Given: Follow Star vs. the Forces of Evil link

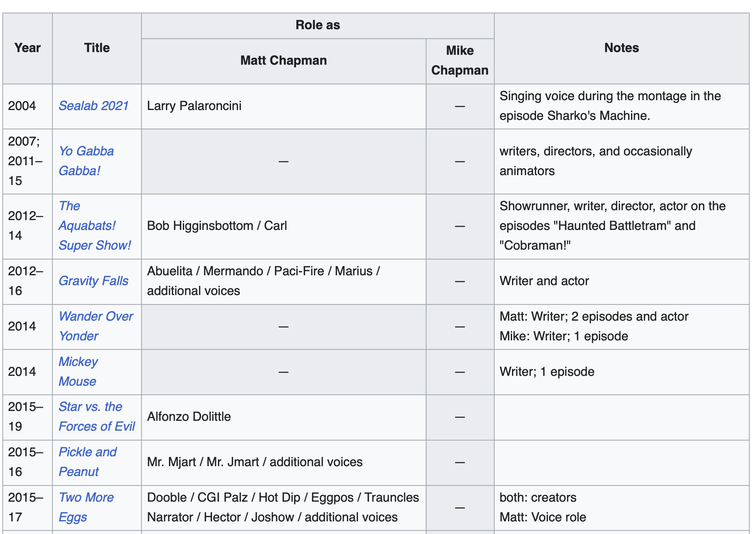Looking at the screenshot, I should click(97, 416).
